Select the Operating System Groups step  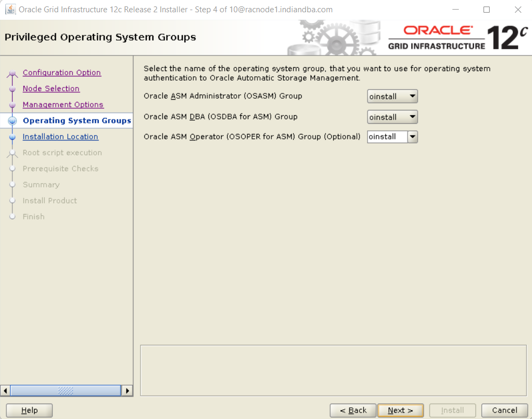pos(77,121)
